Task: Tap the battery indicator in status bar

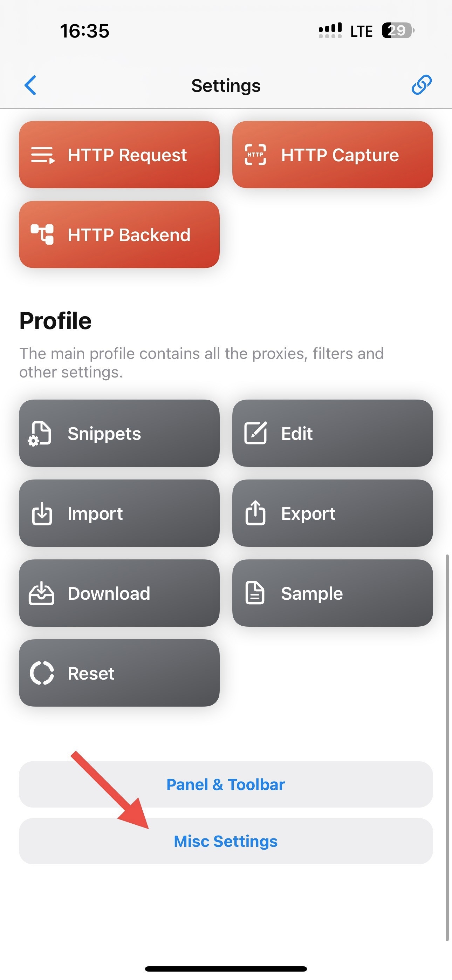Action: (x=398, y=30)
